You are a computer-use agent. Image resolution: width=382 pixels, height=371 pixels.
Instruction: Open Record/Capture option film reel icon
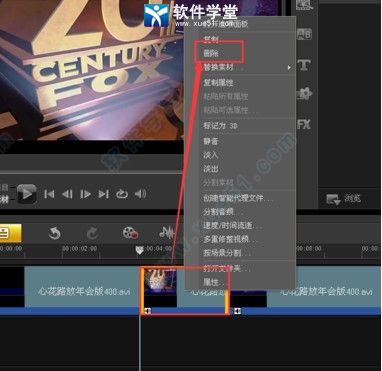pyautogui.click(x=131, y=233)
